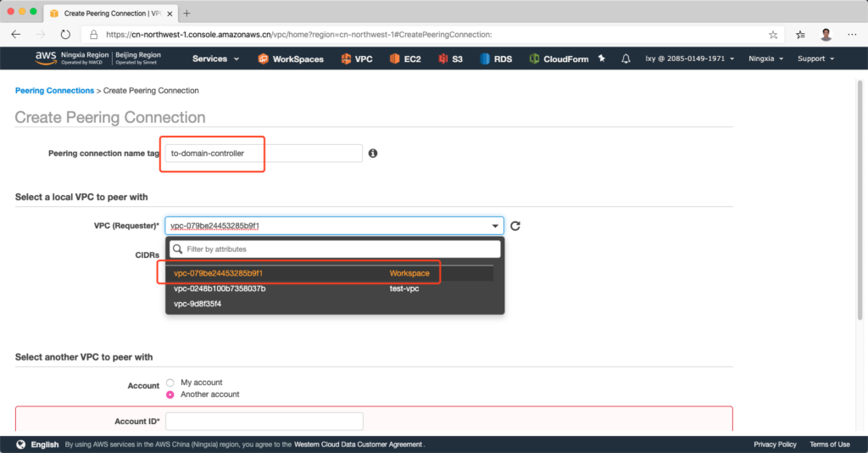The image size is (868, 453).
Task: Select the Another account radio button
Action: click(x=170, y=394)
